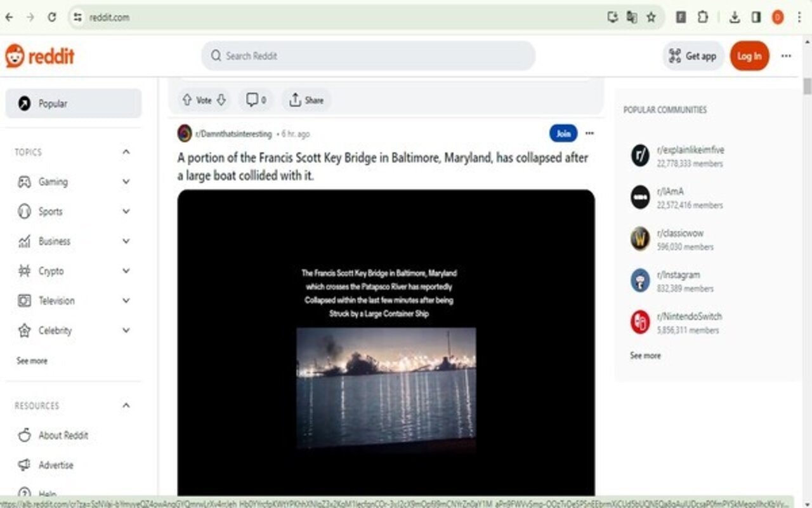Viewport: 812px width, 508px height.
Task: Click r/classicwow community icon
Action: [x=640, y=239]
